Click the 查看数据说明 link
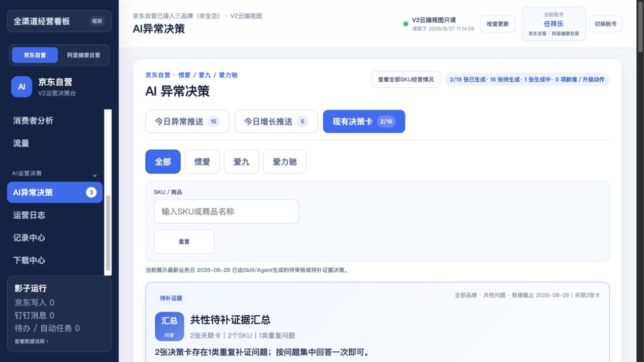The image size is (644, 362). coord(32,341)
